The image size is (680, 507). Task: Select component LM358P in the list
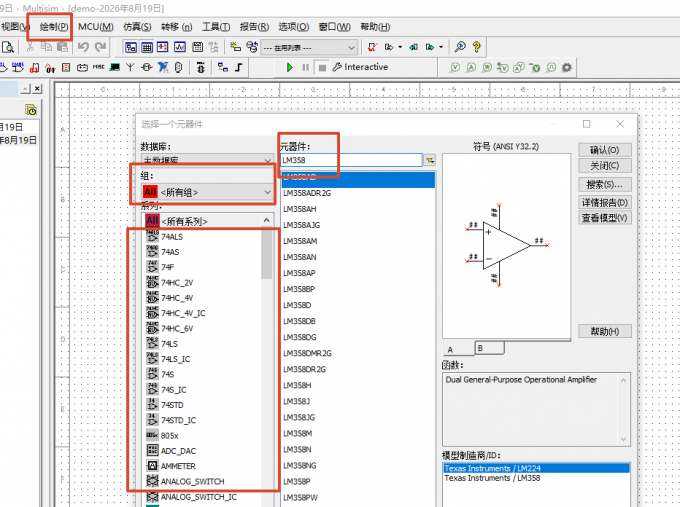[358, 481]
